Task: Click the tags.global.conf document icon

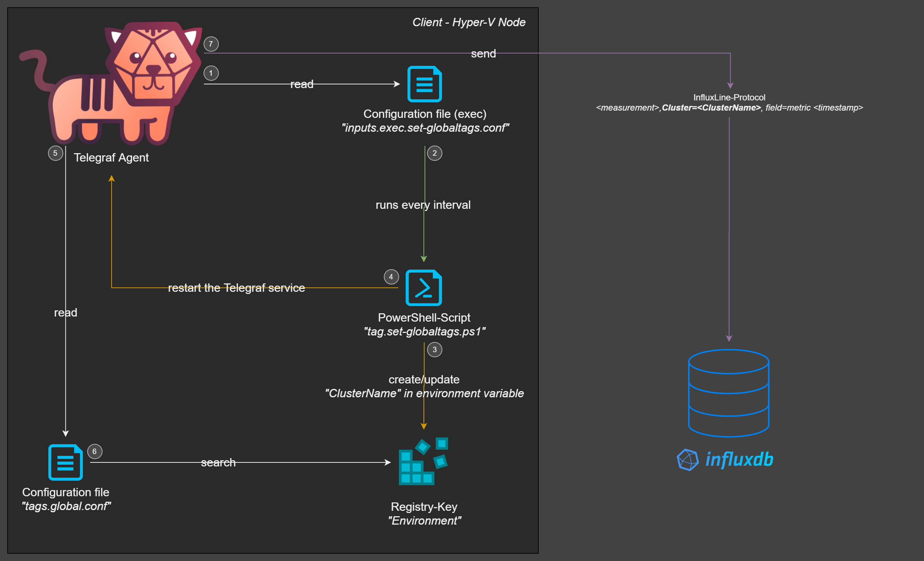Action: 65,462
